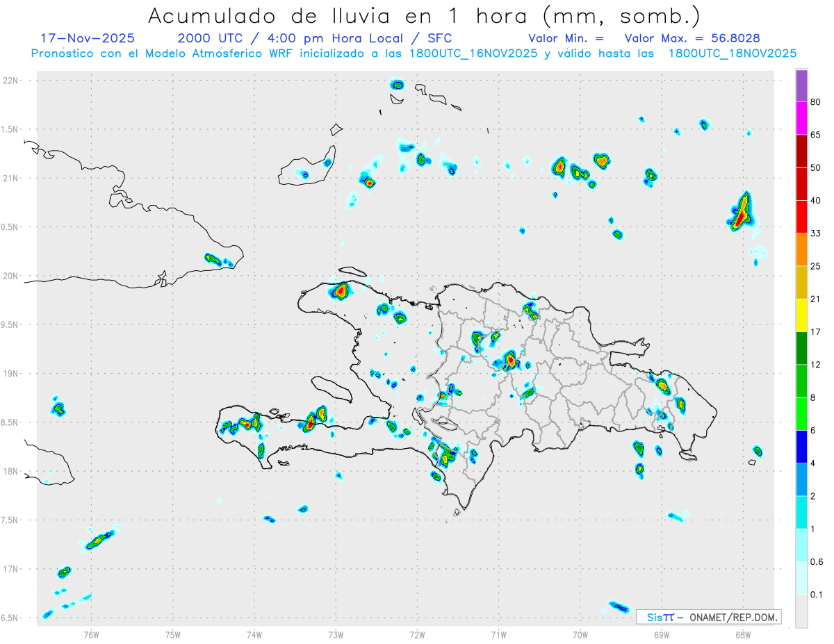Pick the cyan swatch between 1 and 2
Image resolution: width=834 pixels, height=644 pixels.
point(801,512)
